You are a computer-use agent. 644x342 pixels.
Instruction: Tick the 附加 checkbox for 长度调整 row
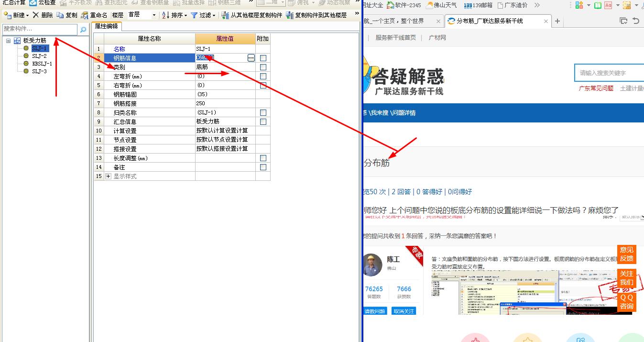263,158
